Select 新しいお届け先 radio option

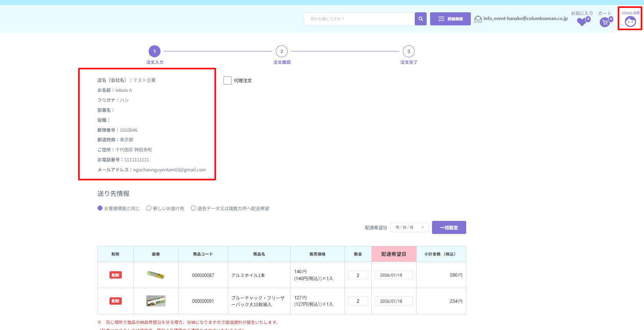point(149,208)
